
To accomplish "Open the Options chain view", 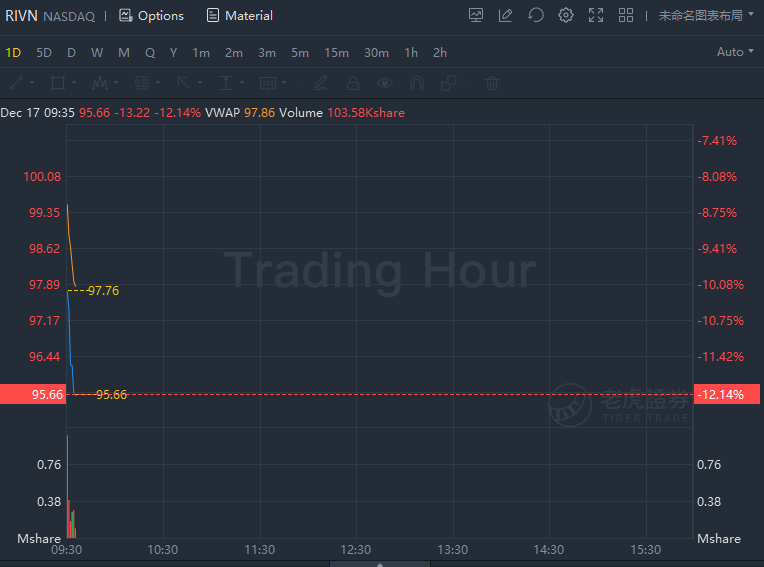I will click(x=152, y=16).
